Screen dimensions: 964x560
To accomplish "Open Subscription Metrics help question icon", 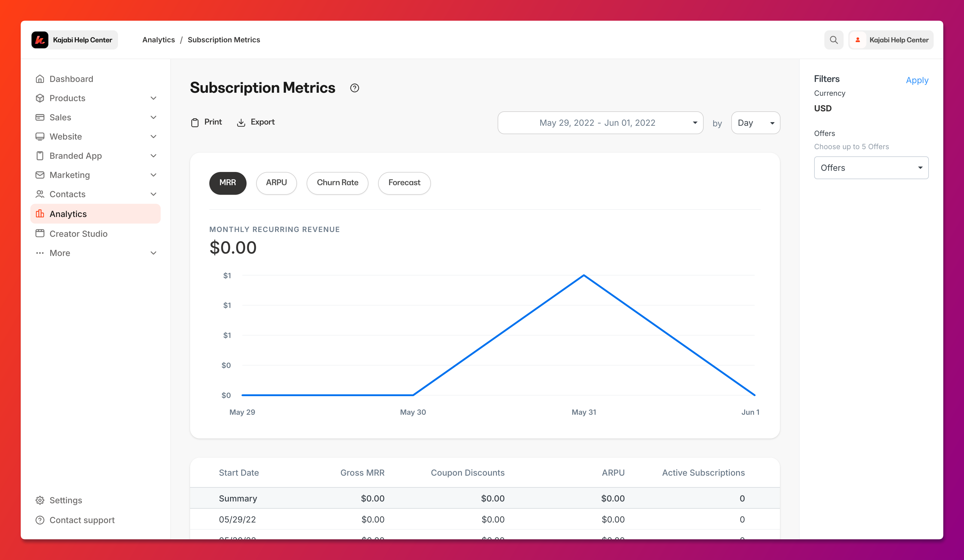I will tap(355, 88).
